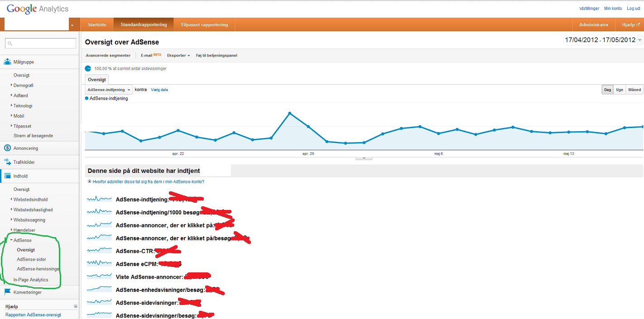This screenshot has width=644, height=319.
Task: Click the Vælg data link
Action: point(159,90)
